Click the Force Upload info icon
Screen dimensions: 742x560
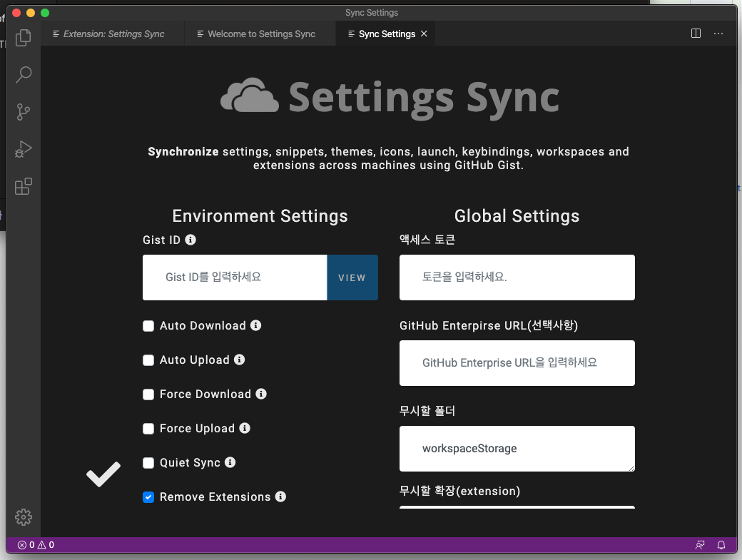pyautogui.click(x=245, y=428)
